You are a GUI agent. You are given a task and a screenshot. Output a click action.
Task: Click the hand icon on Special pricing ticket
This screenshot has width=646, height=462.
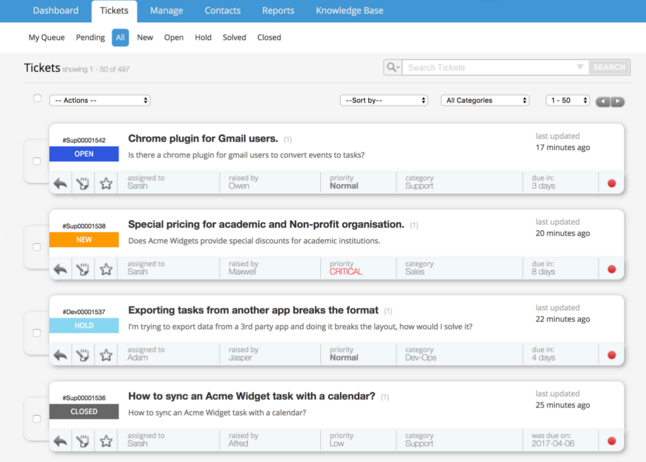click(83, 270)
